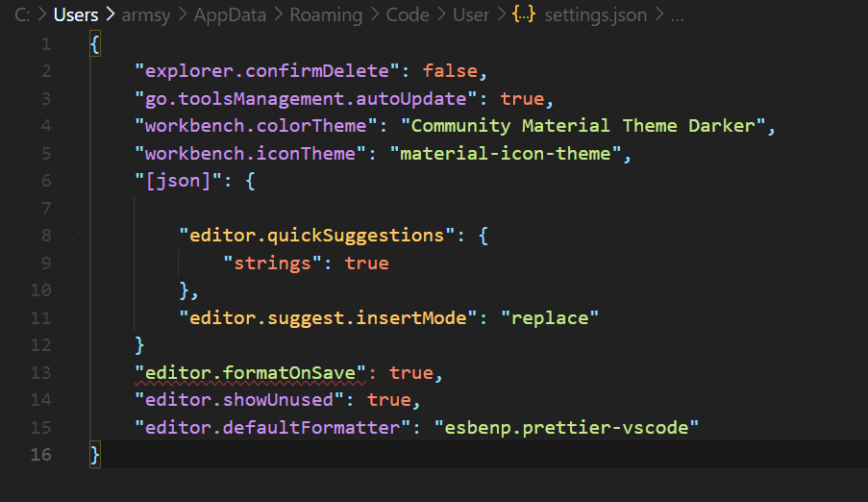Image resolution: width=868 pixels, height=502 pixels.
Task: Click the trailing ellipsis breadcrumb symbol
Action: click(x=676, y=15)
